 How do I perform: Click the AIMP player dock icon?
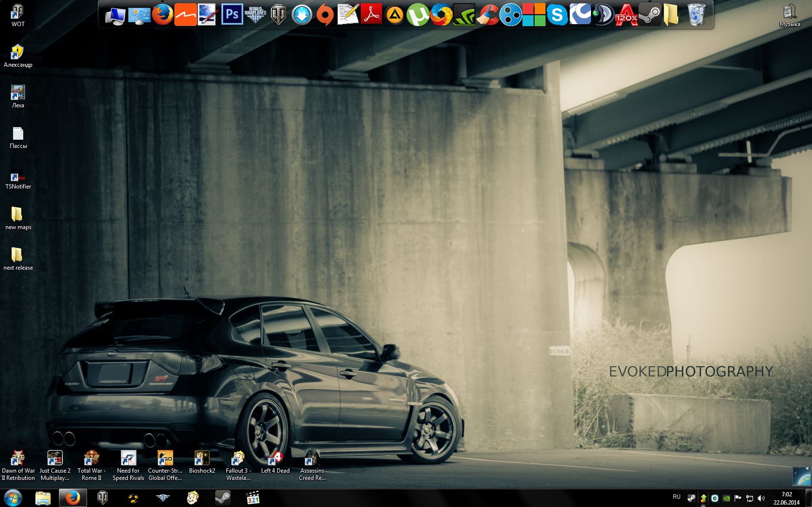click(395, 15)
